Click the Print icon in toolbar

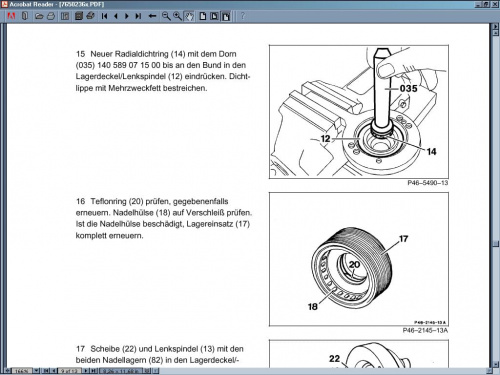coord(50,16)
